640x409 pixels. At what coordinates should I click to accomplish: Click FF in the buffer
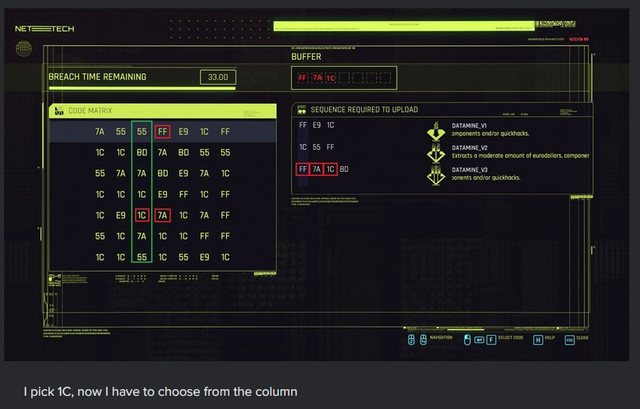[302, 78]
